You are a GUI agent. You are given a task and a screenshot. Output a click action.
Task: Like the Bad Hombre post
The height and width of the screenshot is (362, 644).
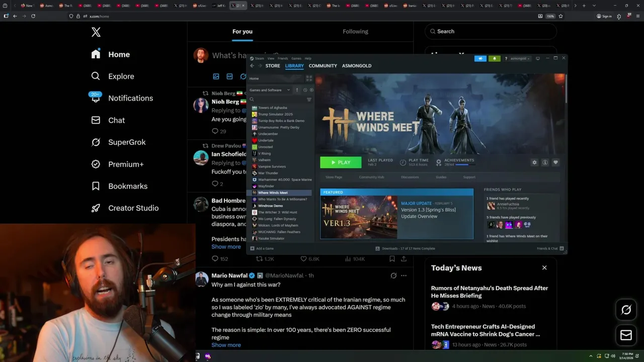[309, 259]
